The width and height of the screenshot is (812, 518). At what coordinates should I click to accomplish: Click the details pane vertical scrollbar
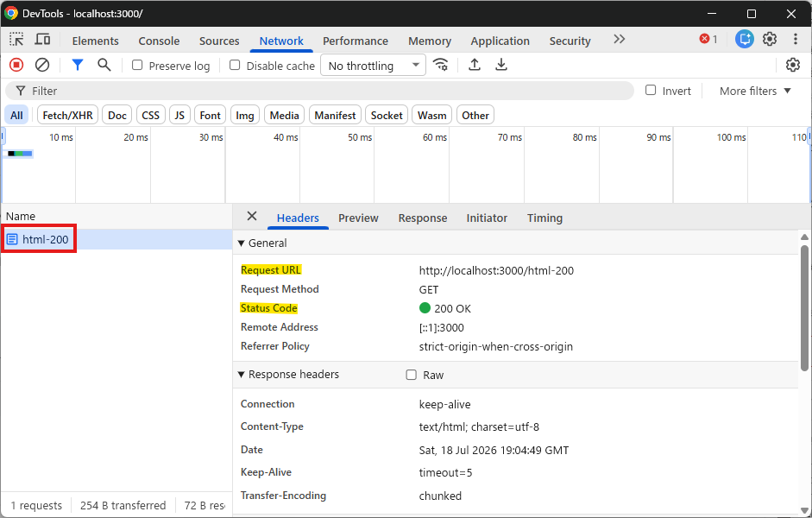point(804,308)
